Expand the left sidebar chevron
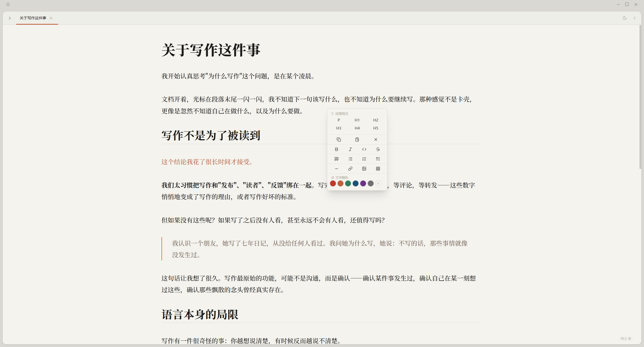The height and width of the screenshot is (347, 644). (x=10, y=18)
